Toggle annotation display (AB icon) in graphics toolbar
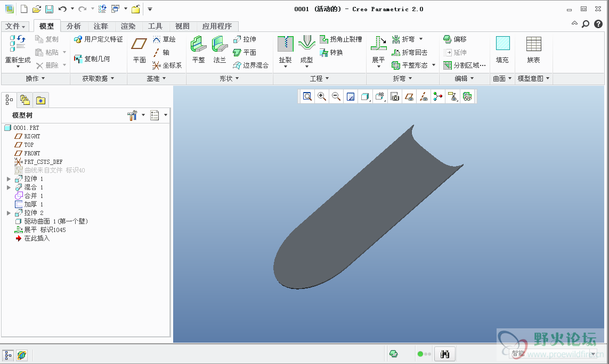609x364 pixels. [x=380, y=97]
